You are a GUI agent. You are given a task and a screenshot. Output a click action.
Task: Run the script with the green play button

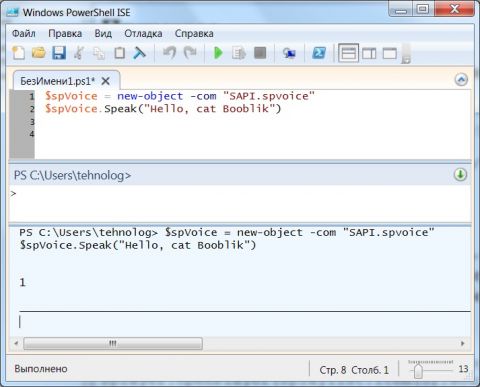[218, 53]
